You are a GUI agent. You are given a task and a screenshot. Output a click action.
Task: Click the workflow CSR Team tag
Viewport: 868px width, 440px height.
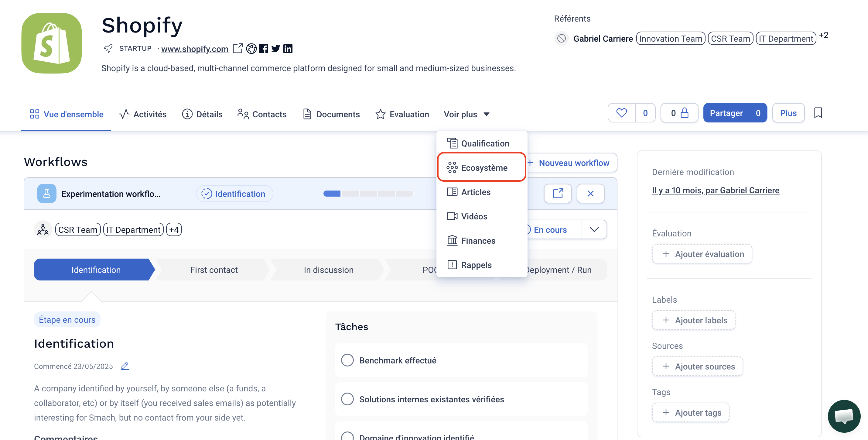pyautogui.click(x=78, y=230)
